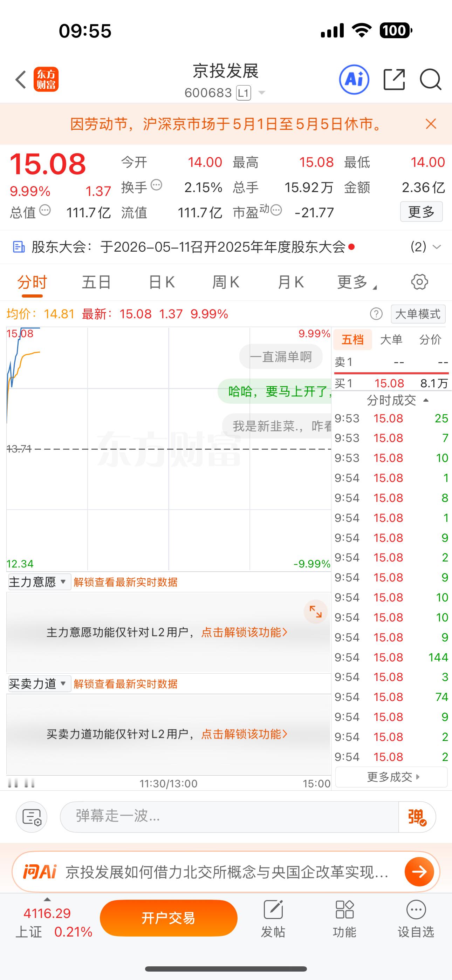The height and width of the screenshot is (980, 452).
Task: Open chart settings gear icon
Action: (420, 282)
